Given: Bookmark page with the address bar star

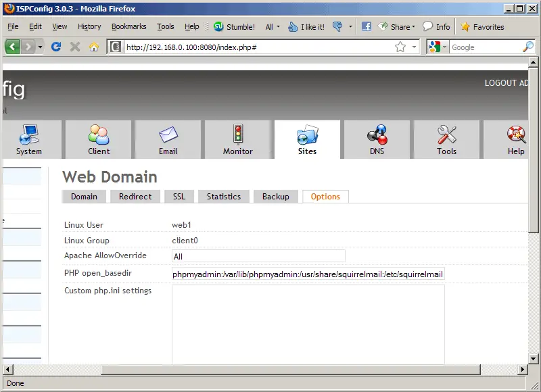Looking at the screenshot, I should tap(400, 47).
